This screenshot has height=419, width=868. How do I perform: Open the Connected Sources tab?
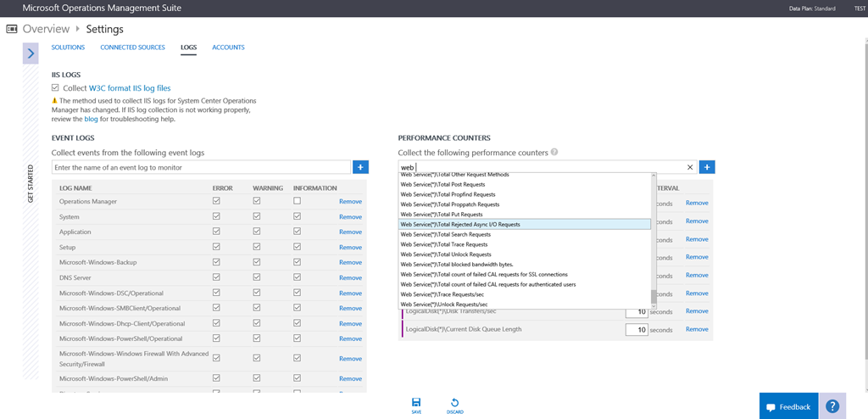pos(132,47)
